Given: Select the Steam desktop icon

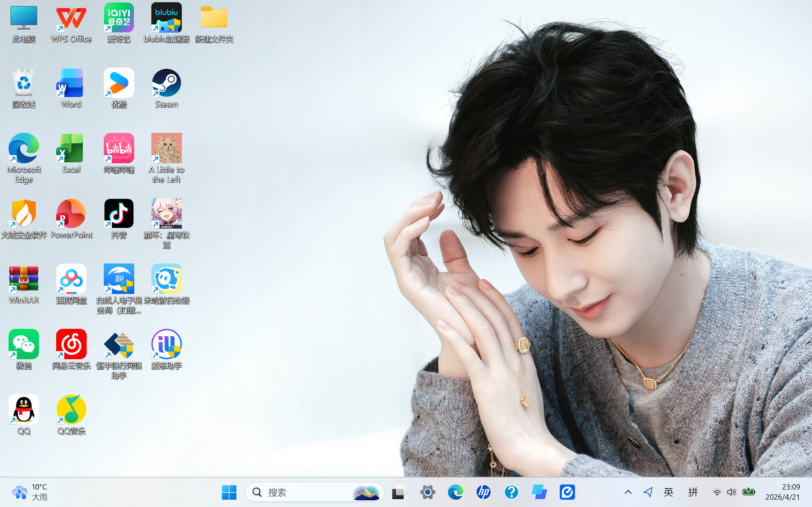Looking at the screenshot, I should (166, 83).
